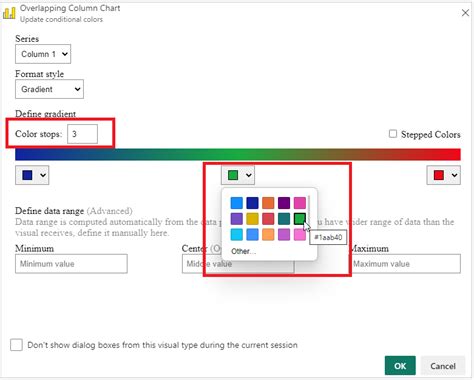This screenshot has width=474, height=380.
Task: Open the Format style dropdown showing Gradient
Action: [x=49, y=89]
